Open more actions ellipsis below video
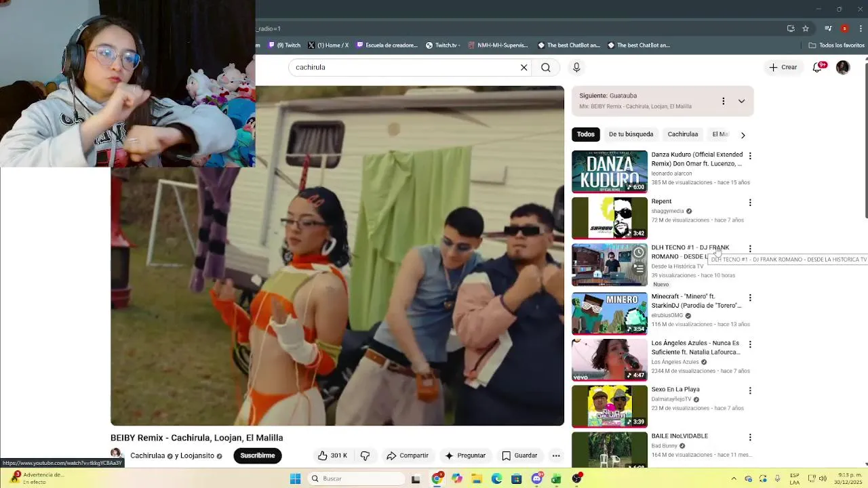 [x=556, y=455]
